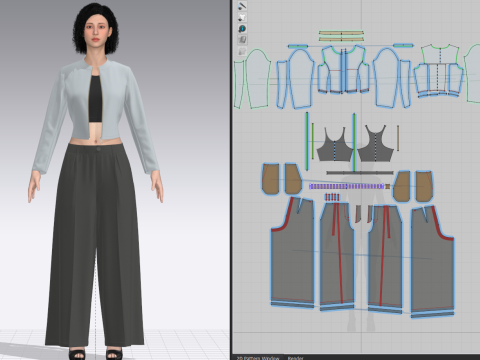Toggle seamline display icon at toolbar top
Image resolution: width=480 pixels, height=360 pixels.
242,6
